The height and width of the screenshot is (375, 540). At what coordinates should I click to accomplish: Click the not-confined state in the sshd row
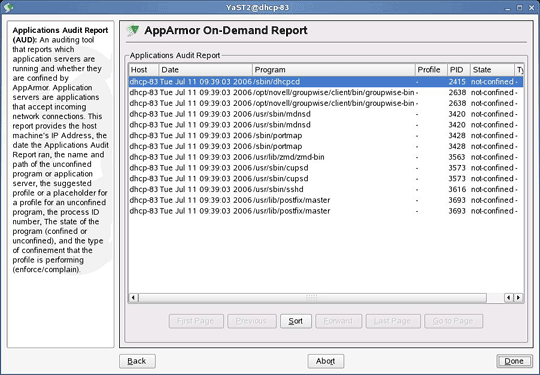coord(492,189)
